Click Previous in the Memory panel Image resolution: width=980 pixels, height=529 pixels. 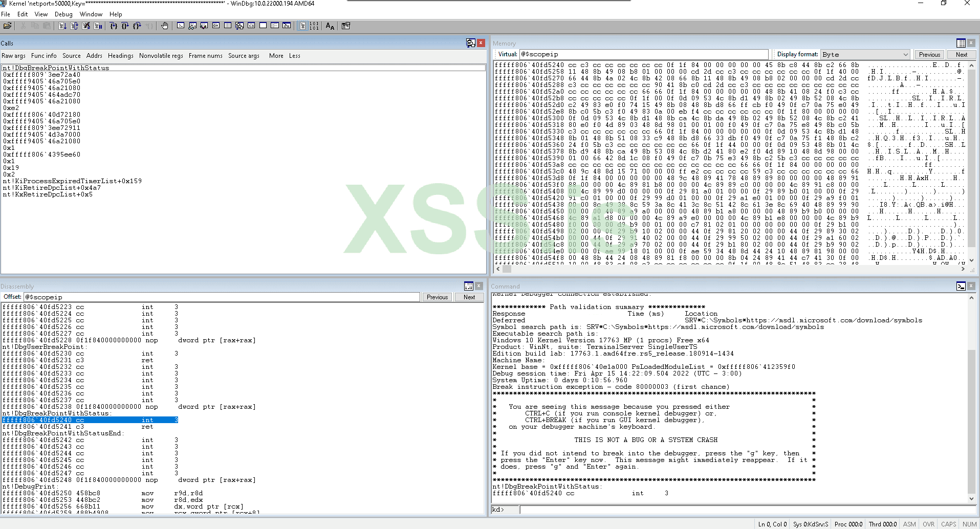pyautogui.click(x=929, y=54)
